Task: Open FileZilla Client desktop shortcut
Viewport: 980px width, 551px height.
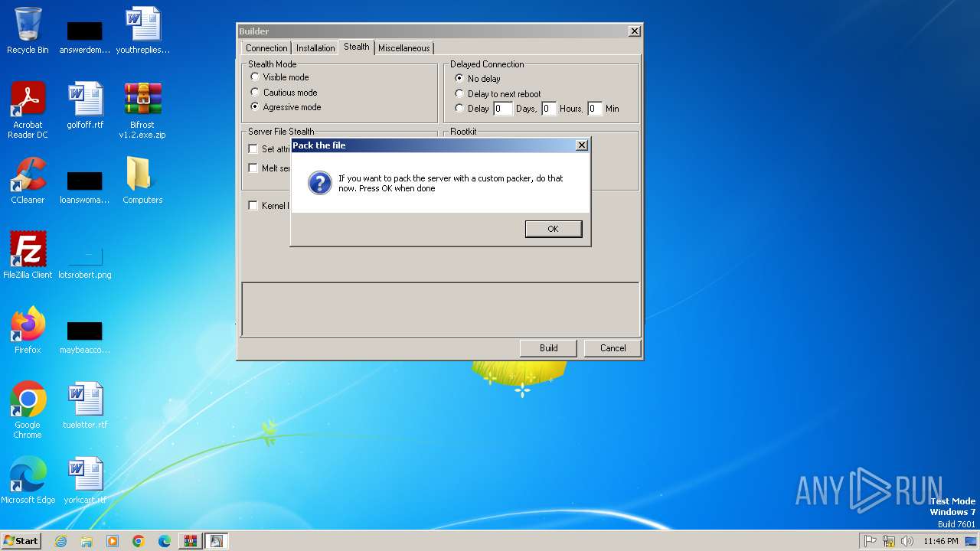Action: coord(28,255)
